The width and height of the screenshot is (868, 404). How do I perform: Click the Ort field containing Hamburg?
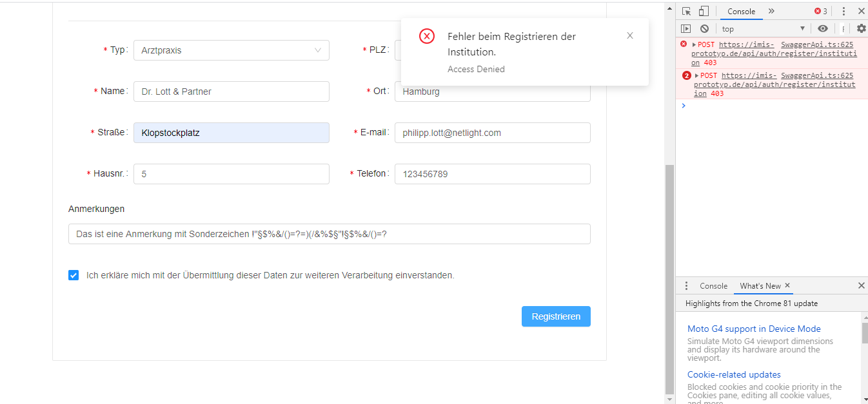493,93
